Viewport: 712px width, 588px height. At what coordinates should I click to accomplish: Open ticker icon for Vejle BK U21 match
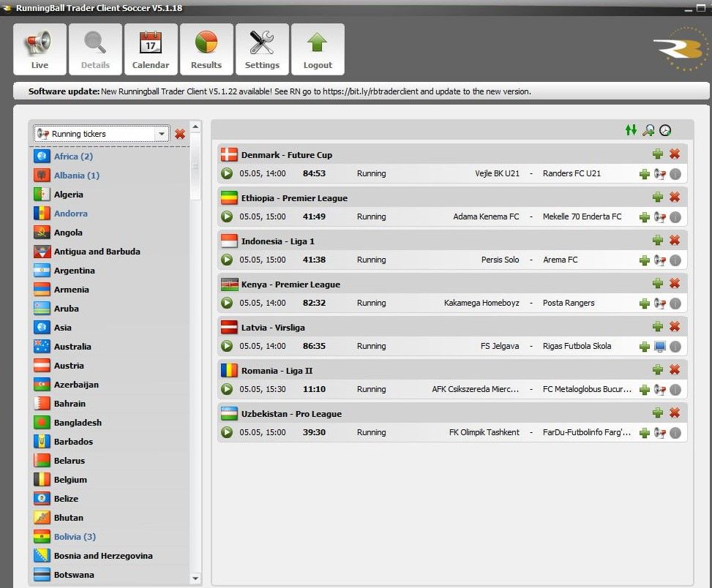pos(660,174)
